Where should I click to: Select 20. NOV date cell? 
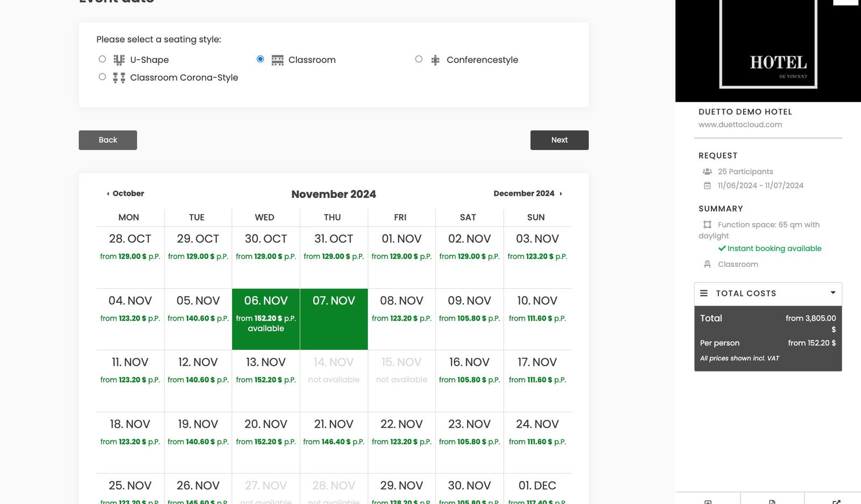[266, 443]
